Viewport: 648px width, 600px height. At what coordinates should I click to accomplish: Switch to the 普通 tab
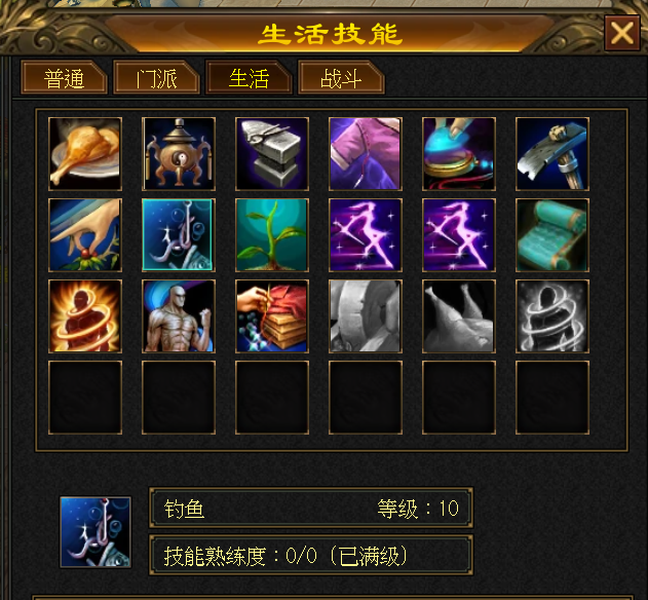pyautogui.click(x=64, y=78)
